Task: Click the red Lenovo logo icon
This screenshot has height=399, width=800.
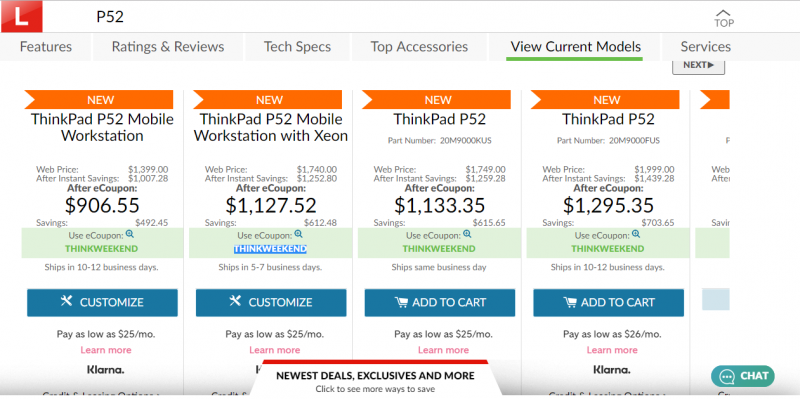Action: pos(21,17)
